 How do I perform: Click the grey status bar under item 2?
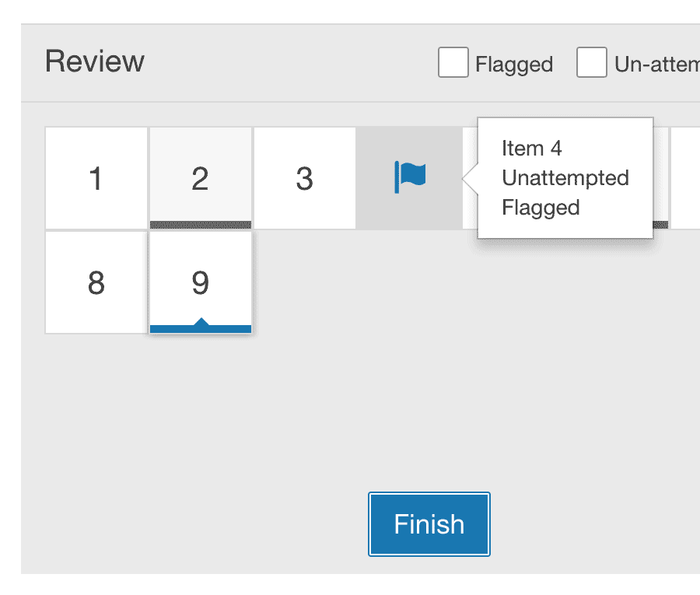pos(201,225)
